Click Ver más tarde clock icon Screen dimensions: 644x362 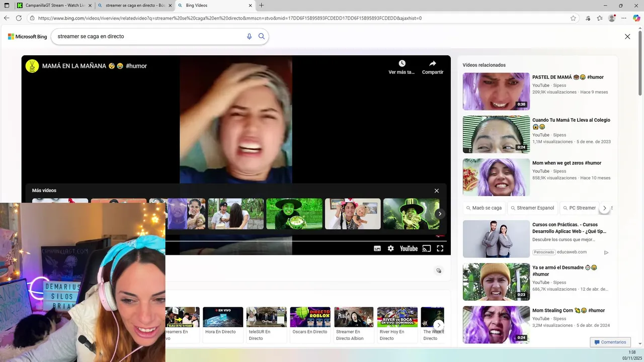(x=402, y=63)
